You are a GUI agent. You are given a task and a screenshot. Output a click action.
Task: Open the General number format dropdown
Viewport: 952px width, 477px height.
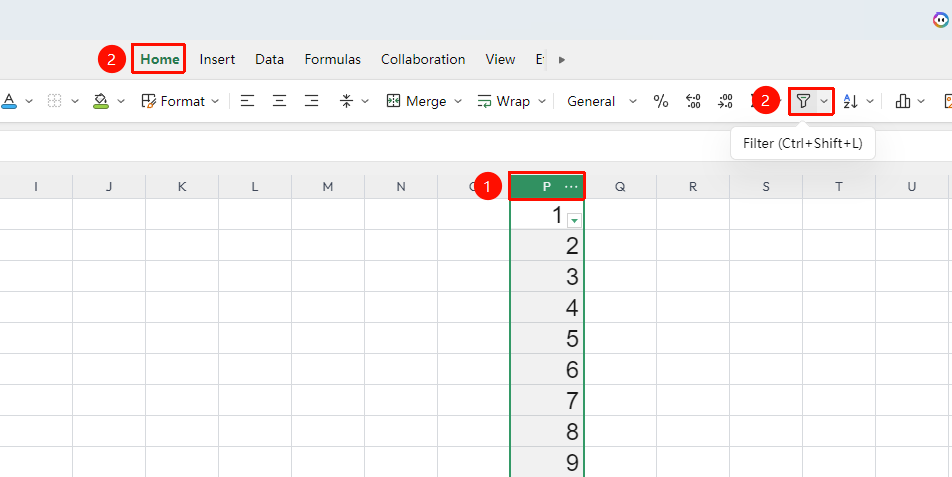pyautogui.click(x=602, y=101)
